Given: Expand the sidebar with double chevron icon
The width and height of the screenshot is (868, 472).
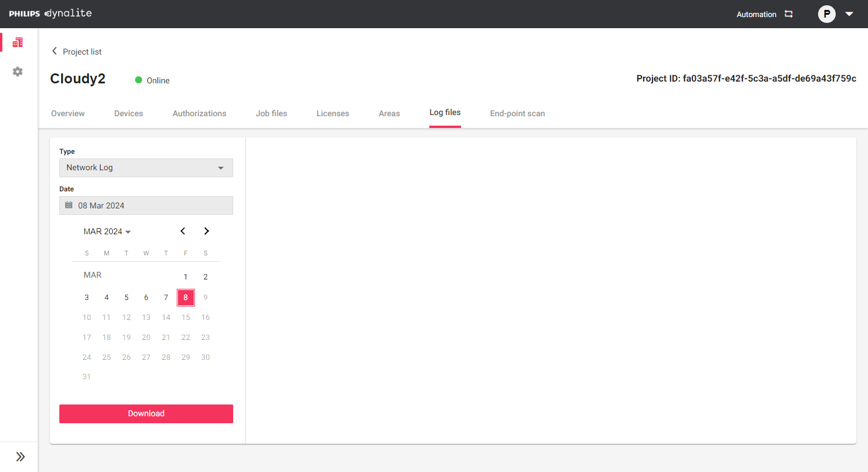Looking at the screenshot, I should point(20,457).
